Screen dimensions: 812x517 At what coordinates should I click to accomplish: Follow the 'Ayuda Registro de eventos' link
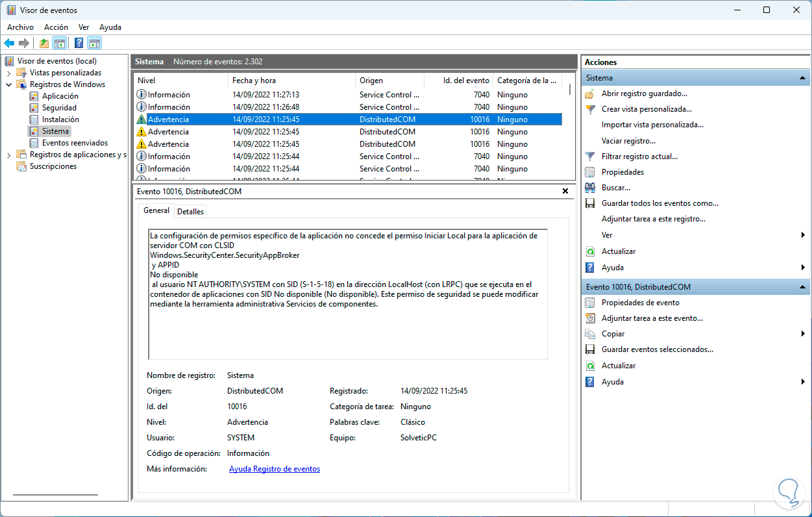274,469
